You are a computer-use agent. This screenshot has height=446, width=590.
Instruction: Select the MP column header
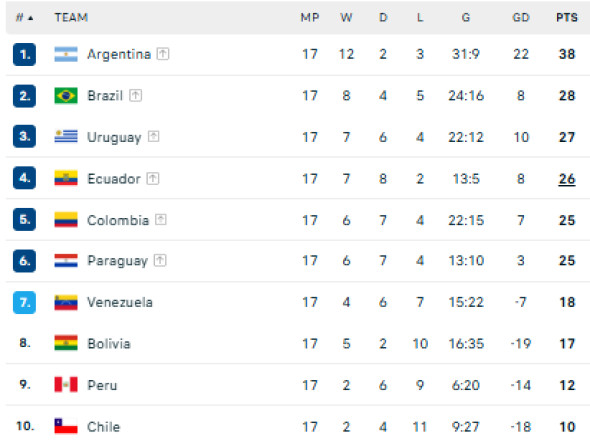tap(310, 18)
